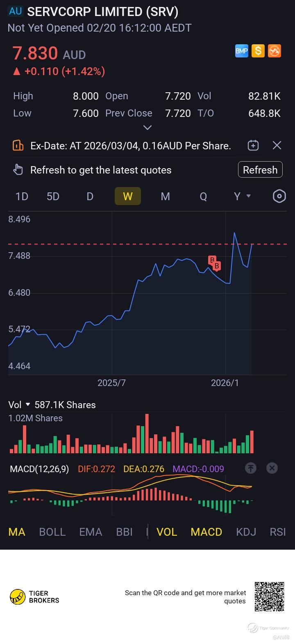The height and width of the screenshot is (644, 295).
Task: Expand more quote details chevron
Action: 147,128
